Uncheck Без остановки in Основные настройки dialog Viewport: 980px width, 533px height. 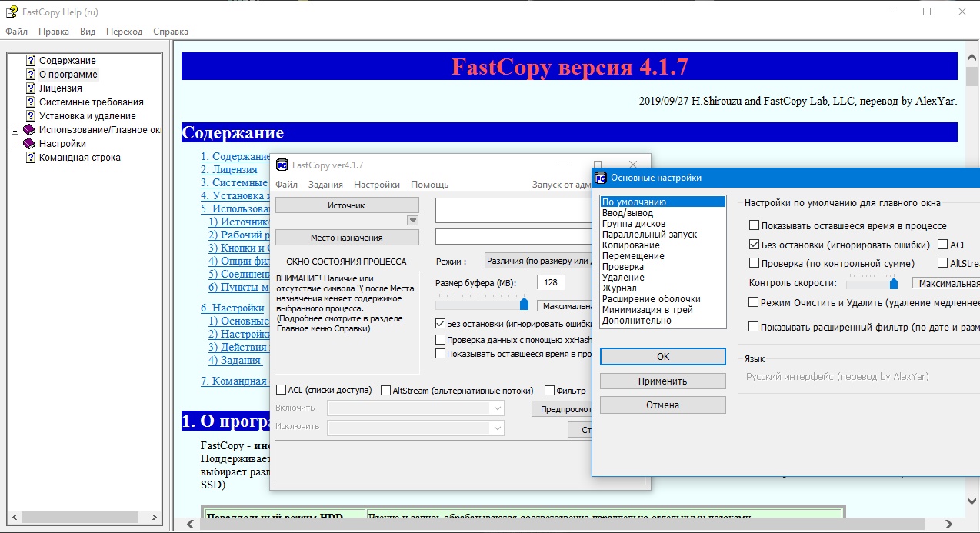pyautogui.click(x=754, y=245)
